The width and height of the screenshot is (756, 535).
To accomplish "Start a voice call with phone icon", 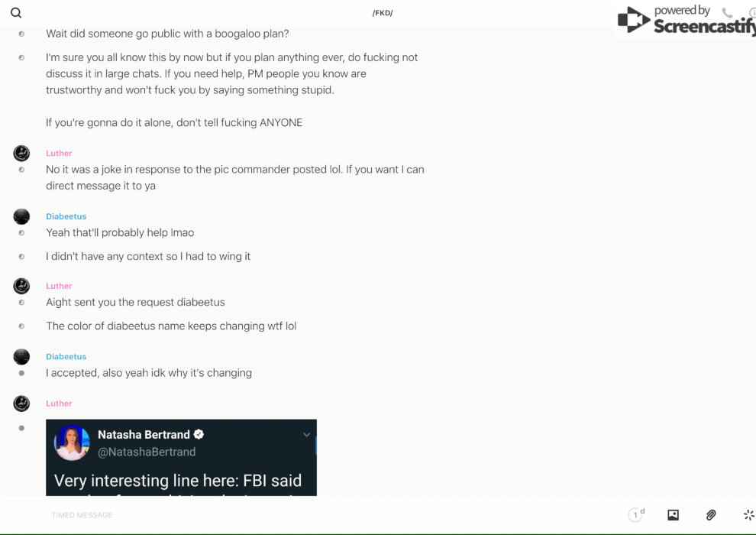I will (727, 12).
